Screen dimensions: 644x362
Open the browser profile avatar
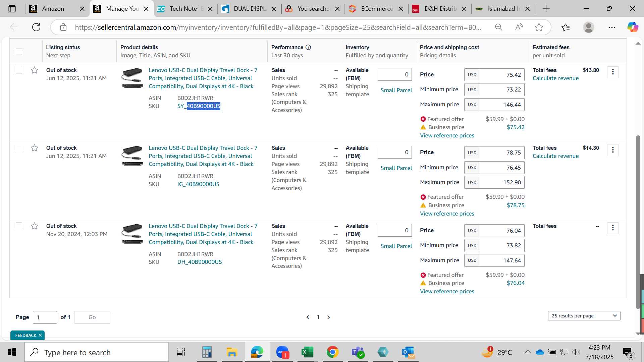[x=589, y=27]
